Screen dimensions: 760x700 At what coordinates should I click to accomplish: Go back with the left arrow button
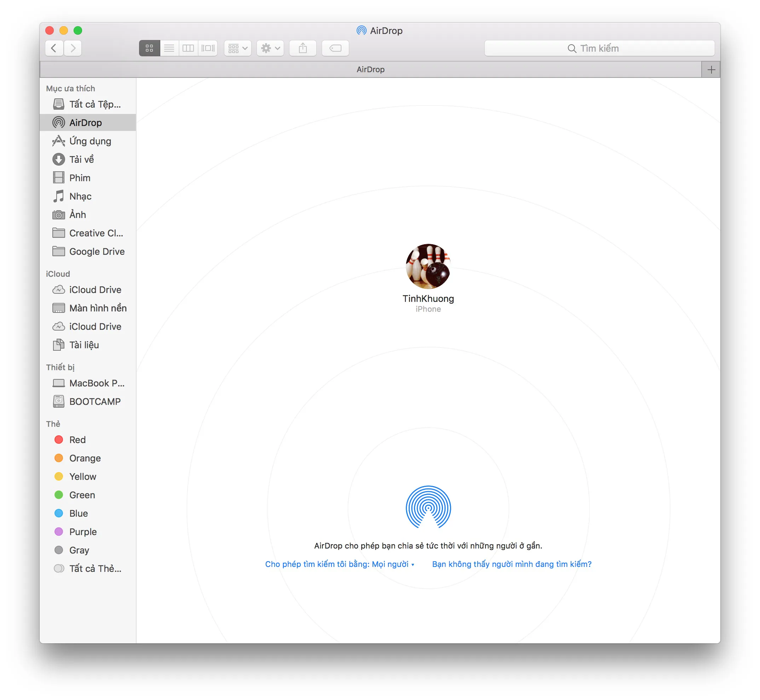pyautogui.click(x=54, y=48)
